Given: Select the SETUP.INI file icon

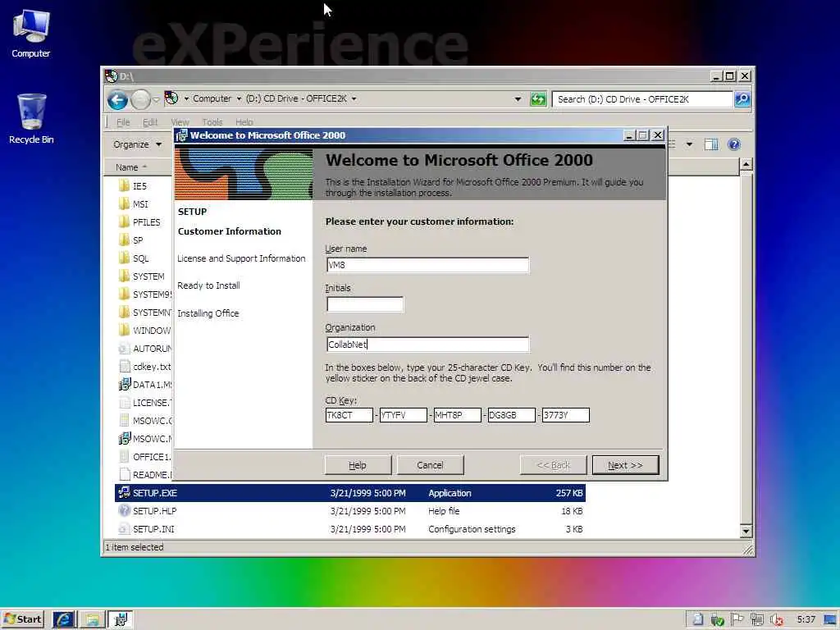Looking at the screenshot, I should pyautogui.click(x=124, y=529).
